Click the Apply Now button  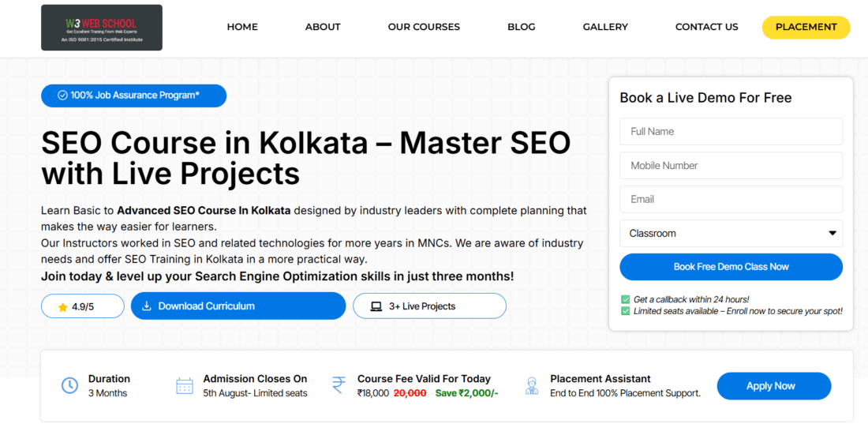click(773, 386)
